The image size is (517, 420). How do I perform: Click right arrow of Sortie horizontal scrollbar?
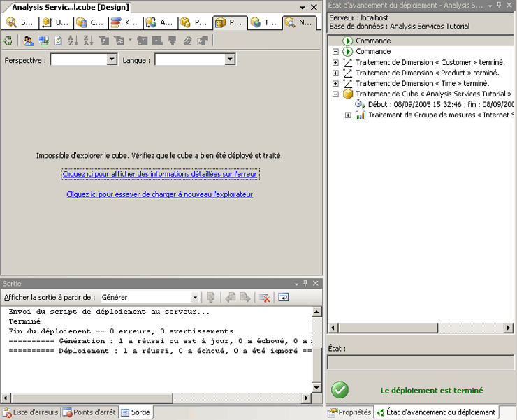pyautogui.click(x=306, y=398)
